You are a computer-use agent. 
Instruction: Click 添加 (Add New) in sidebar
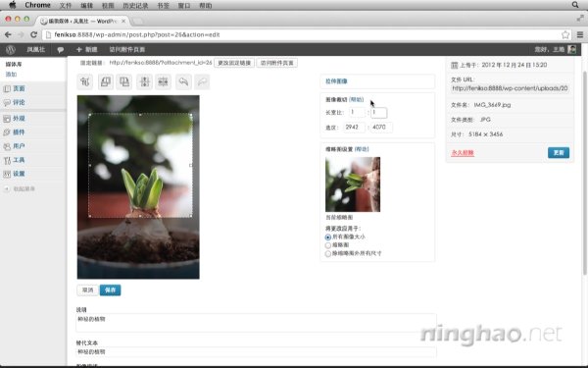pos(11,74)
